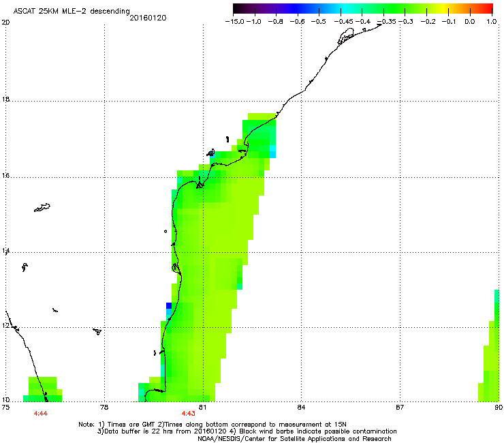Image resolution: width=504 pixels, height=443 pixels.
Task: Click the color bar label -0.6
Action: tap(297, 22)
